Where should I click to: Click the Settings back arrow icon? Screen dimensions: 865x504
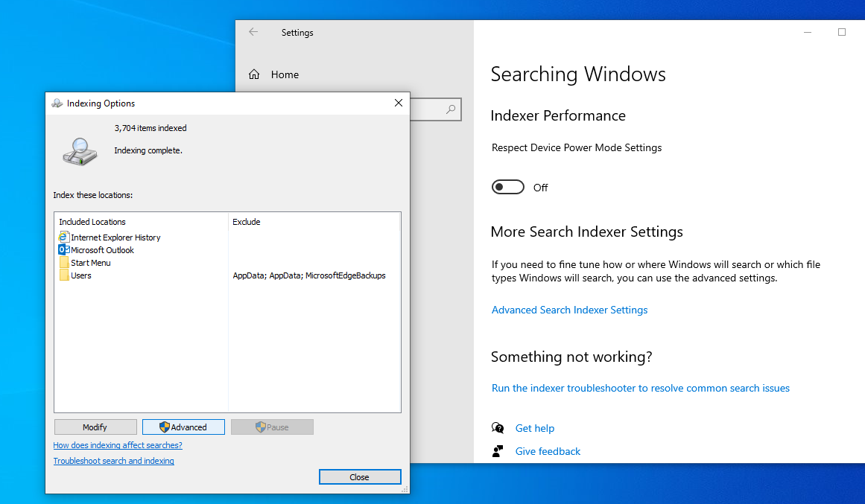(253, 32)
